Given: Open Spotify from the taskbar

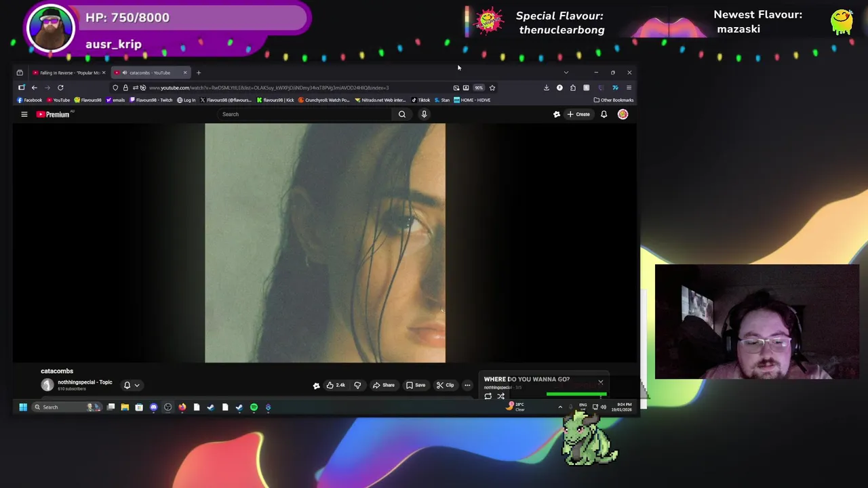Looking at the screenshot, I should [x=254, y=407].
